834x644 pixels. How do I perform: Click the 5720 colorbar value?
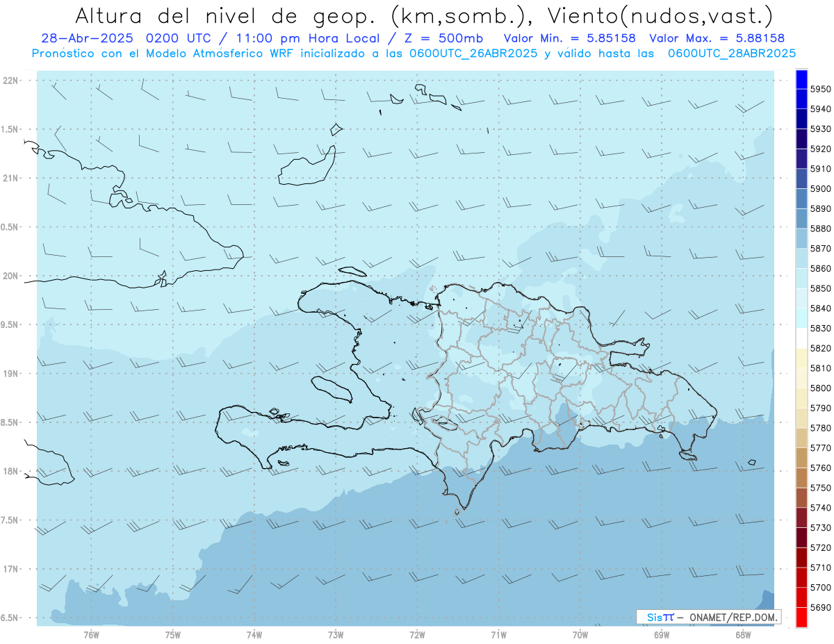tap(821, 547)
